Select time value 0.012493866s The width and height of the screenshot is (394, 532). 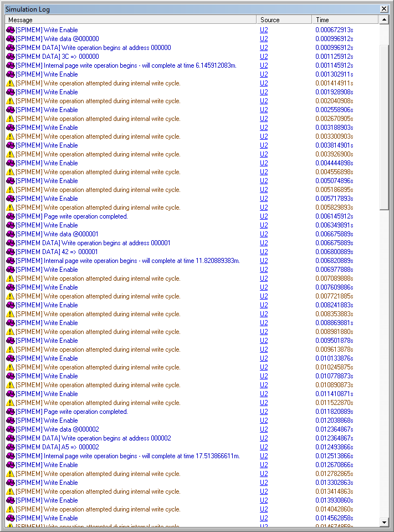click(x=334, y=447)
